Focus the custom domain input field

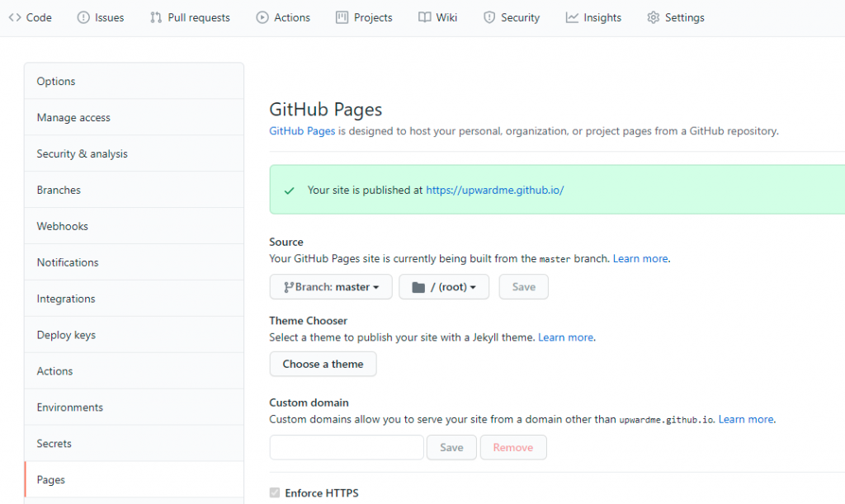click(347, 447)
